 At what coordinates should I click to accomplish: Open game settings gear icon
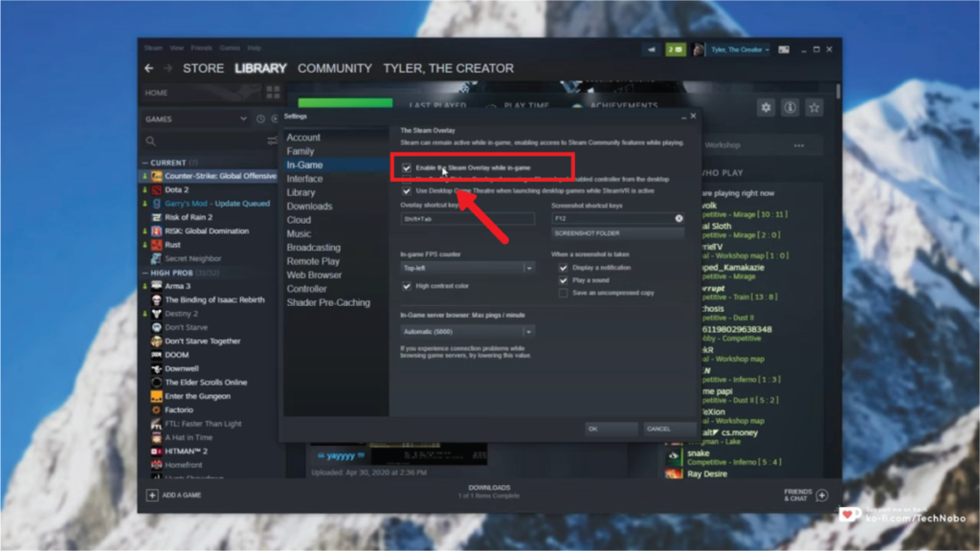tap(766, 107)
